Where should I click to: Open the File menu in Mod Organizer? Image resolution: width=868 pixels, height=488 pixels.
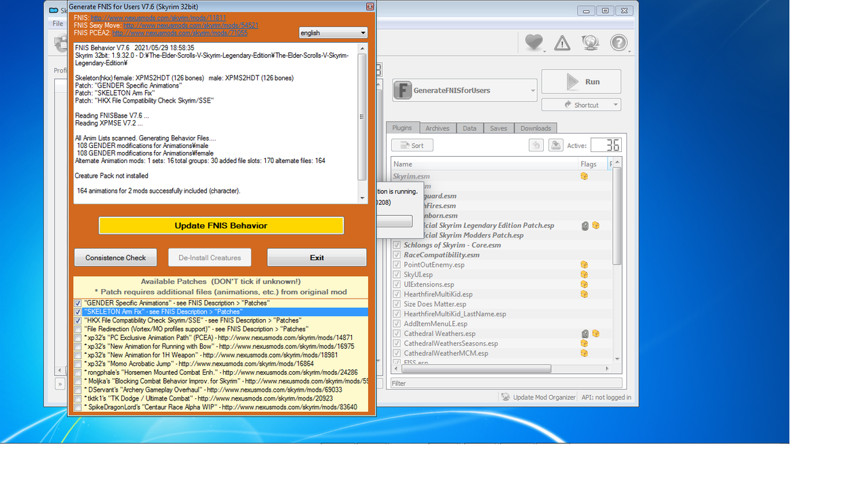58,24
